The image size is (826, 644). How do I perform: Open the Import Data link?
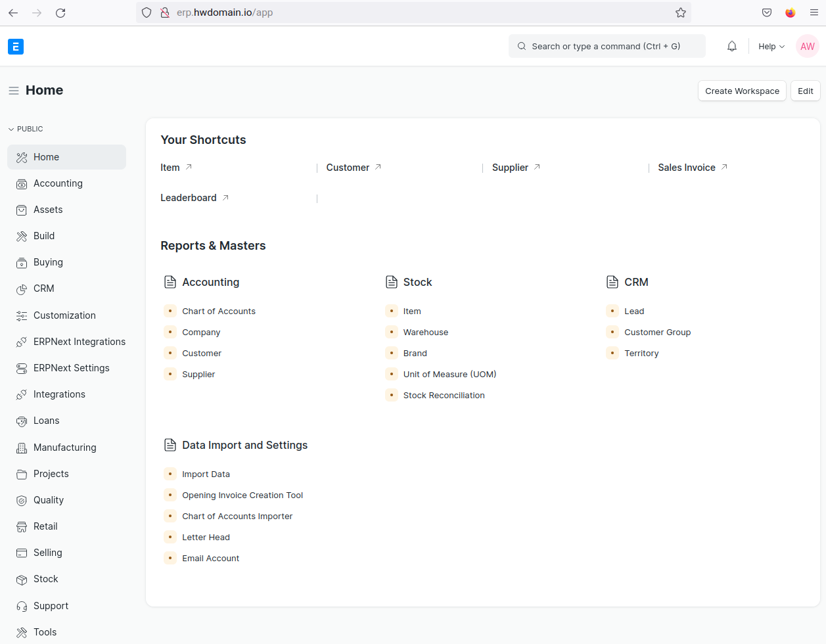[x=206, y=474]
